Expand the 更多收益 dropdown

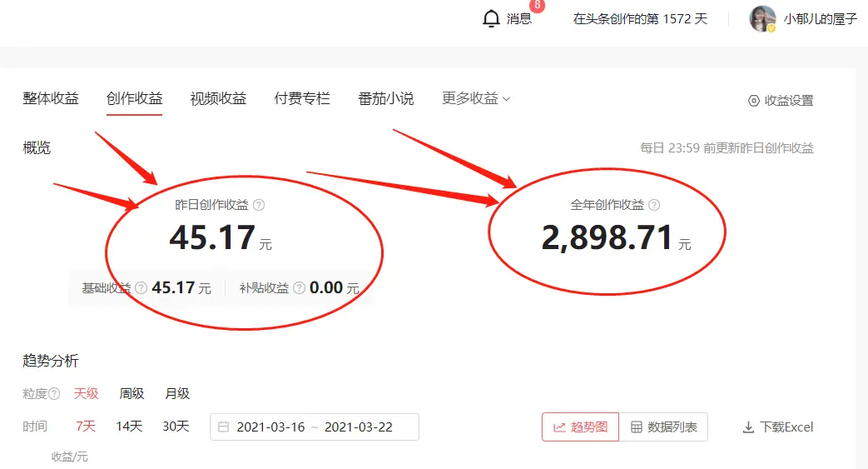(x=476, y=98)
